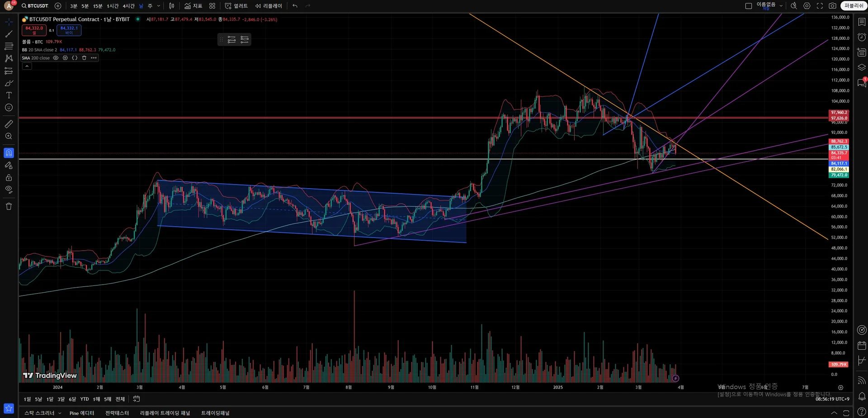Toggle magnet mode for drawings
Viewport: 868px width, 418px height.
pyautogui.click(x=9, y=153)
